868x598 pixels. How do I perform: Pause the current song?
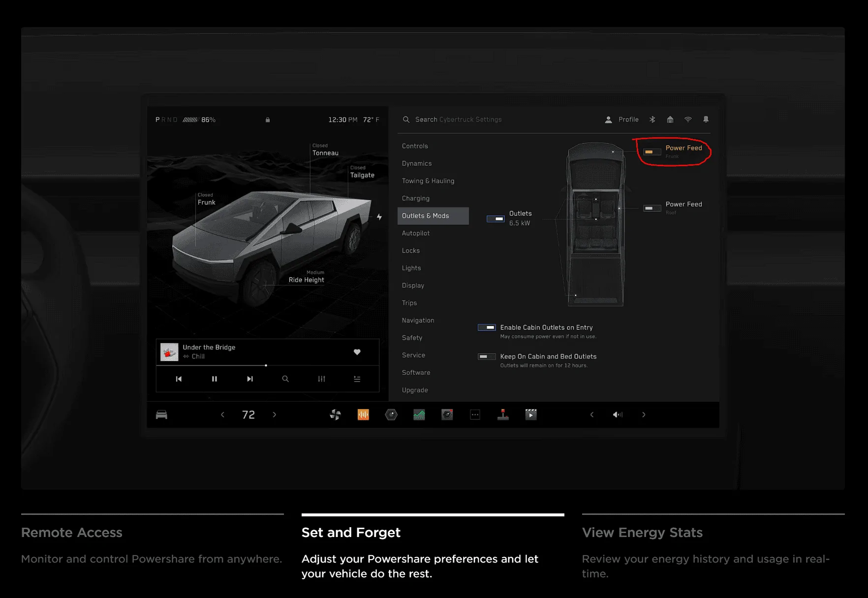[x=214, y=379]
